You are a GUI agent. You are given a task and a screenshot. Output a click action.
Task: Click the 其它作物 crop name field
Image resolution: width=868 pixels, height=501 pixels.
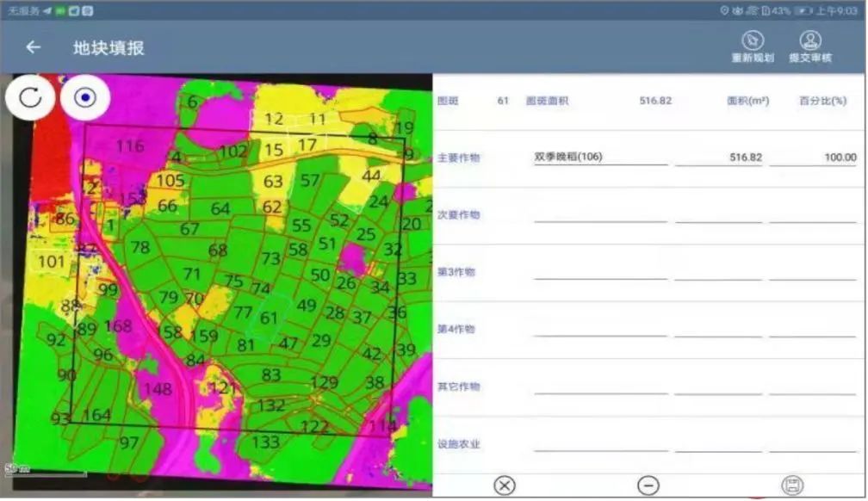(600, 386)
